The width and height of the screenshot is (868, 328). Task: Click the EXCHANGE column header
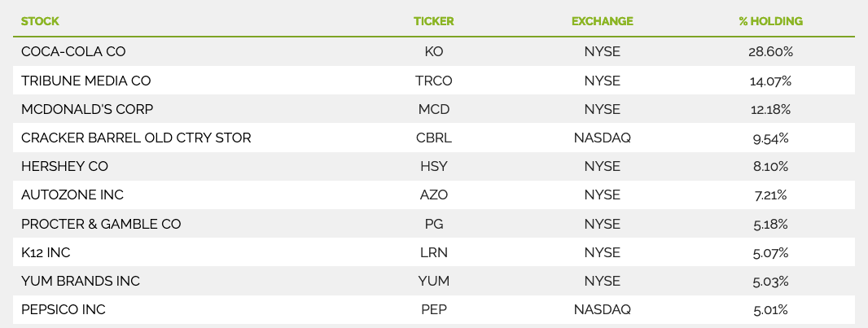tap(603, 22)
